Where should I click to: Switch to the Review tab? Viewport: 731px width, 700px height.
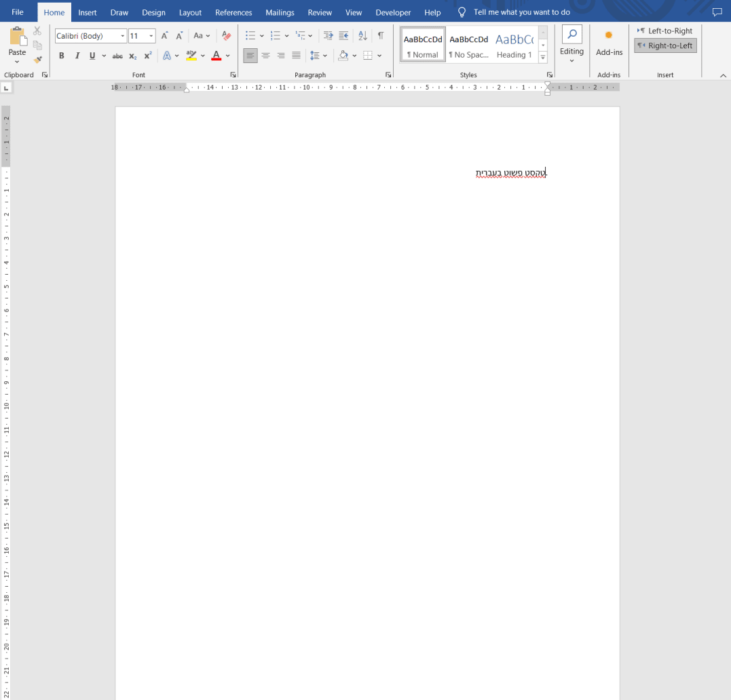click(320, 13)
